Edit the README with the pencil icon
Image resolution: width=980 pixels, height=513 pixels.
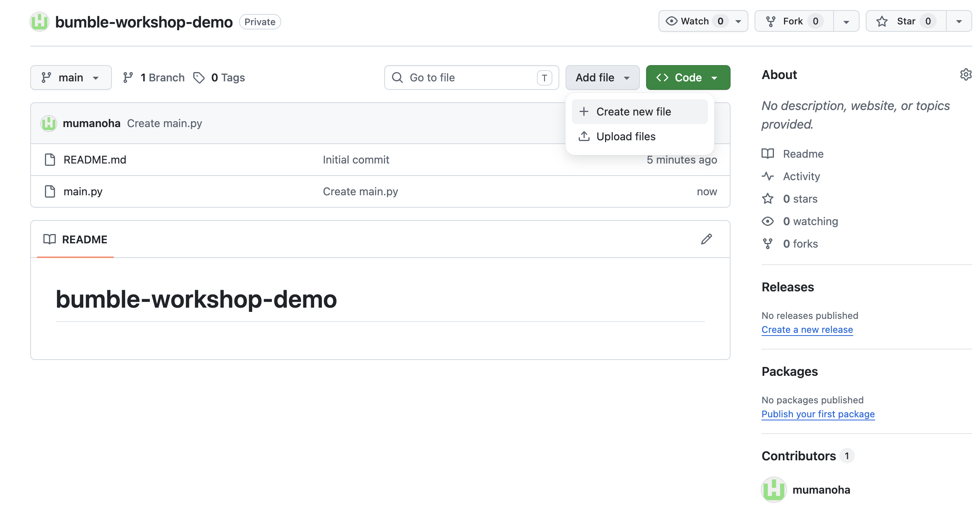(x=707, y=239)
